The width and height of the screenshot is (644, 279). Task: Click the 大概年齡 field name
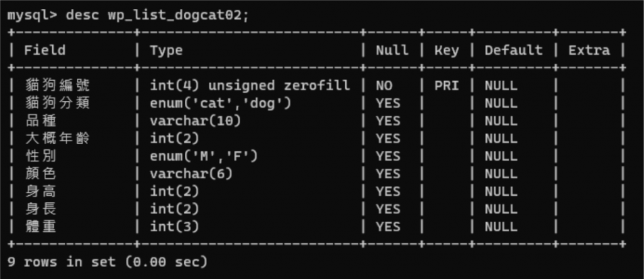(x=57, y=138)
